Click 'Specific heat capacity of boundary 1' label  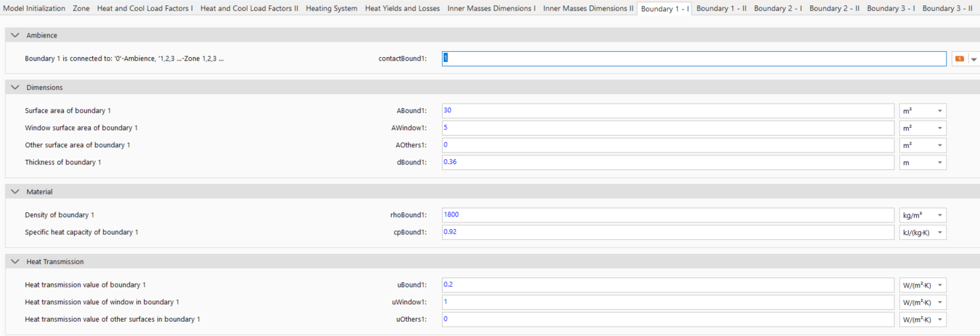click(x=81, y=232)
